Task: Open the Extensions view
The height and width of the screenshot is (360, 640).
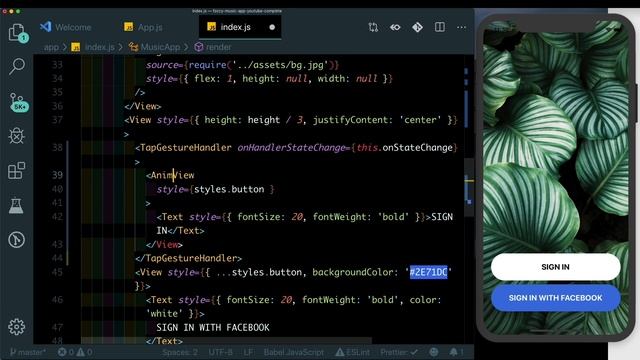Action: pyautogui.click(x=17, y=171)
